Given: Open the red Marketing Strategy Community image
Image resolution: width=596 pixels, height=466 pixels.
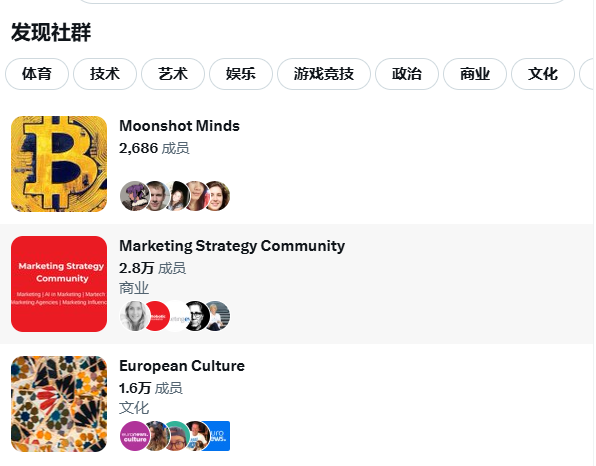Looking at the screenshot, I should click(x=59, y=284).
